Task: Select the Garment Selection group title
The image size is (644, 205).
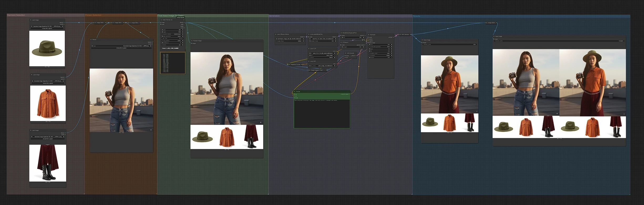Action: (16, 15)
